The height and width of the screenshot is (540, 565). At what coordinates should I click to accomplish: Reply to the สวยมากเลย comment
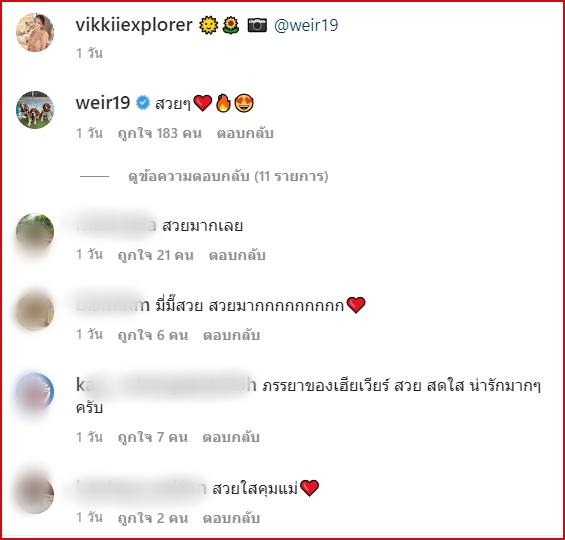[237, 255]
